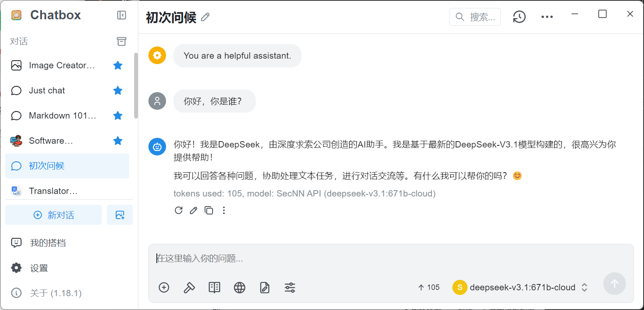Edit the conversation title with the pencil icon
This screenshot has width=644, height=310.
205,17
